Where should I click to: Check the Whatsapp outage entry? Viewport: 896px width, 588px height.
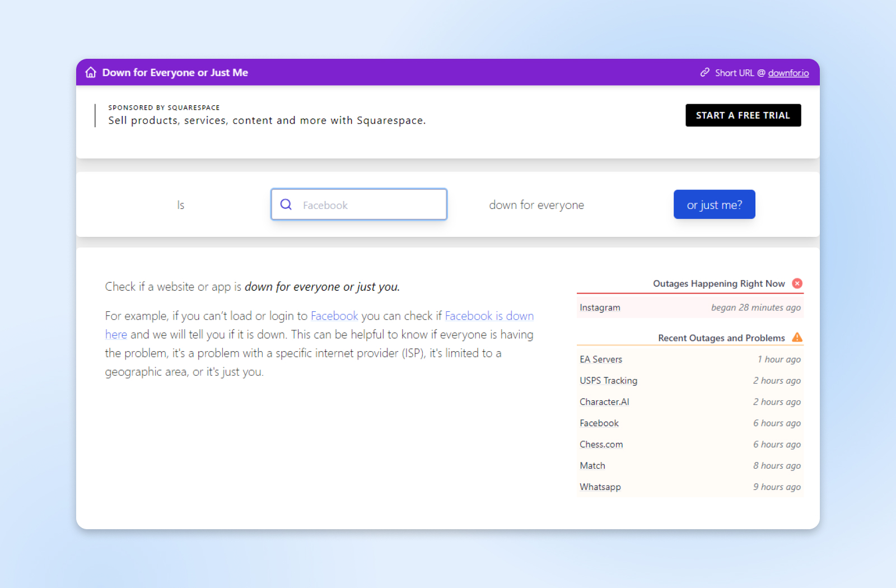click(600, 487)
